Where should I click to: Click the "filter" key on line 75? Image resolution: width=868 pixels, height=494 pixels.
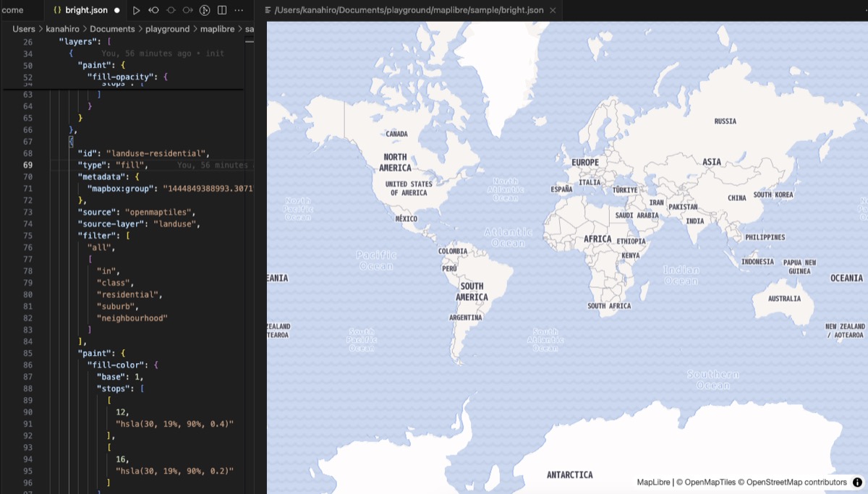coord(98,235)
